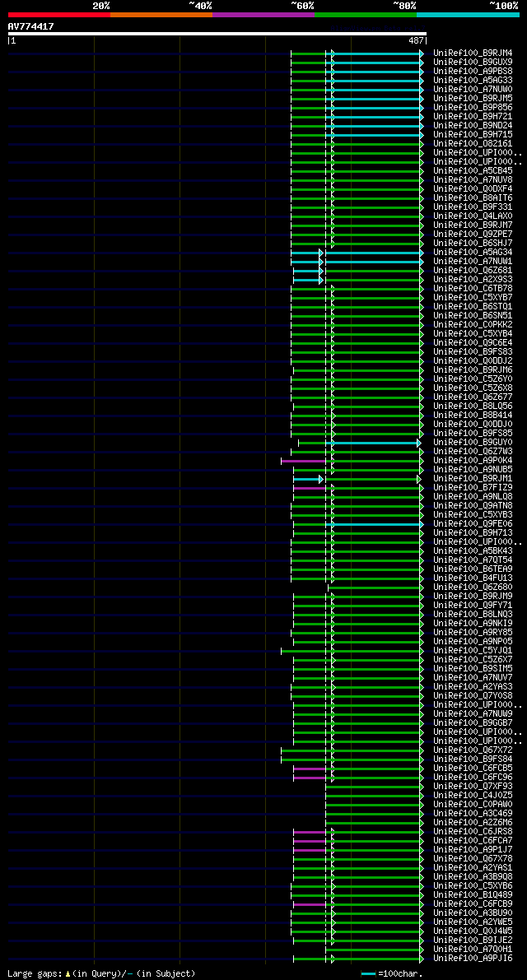Click cyan alignment bar in B9GUY0 row

(x=372, y=444)
